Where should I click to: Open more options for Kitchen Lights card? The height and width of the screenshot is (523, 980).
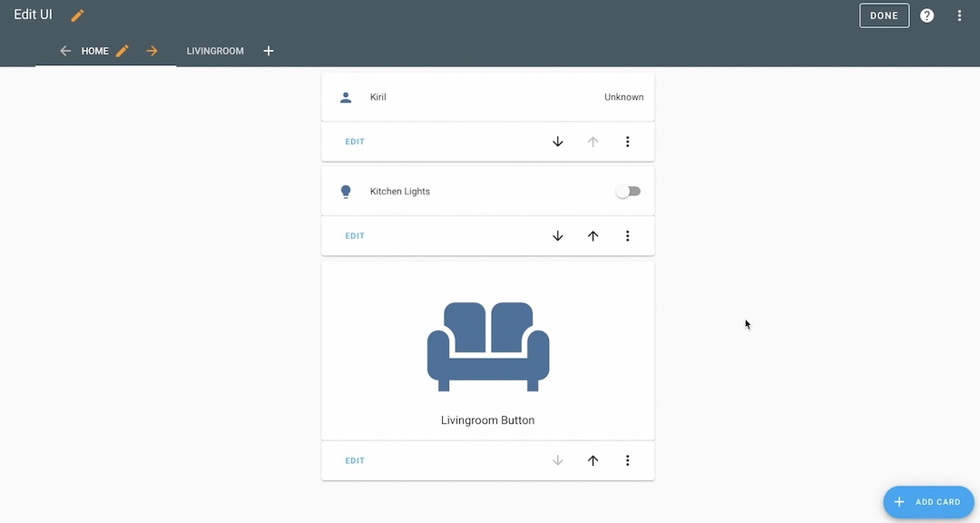(x=628, y=236)
